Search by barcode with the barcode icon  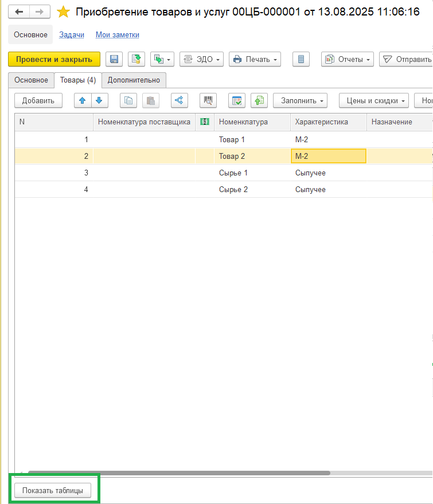point(208,100)
